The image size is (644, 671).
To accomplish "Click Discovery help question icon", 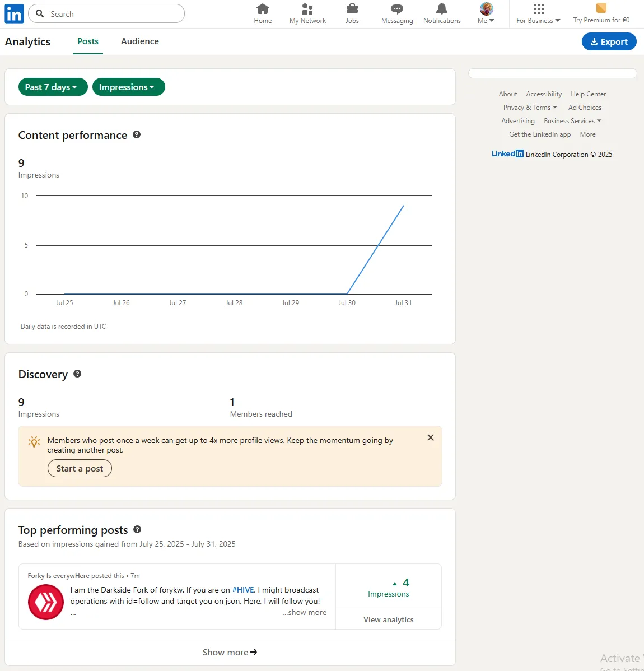I will (x=77, y=374).
